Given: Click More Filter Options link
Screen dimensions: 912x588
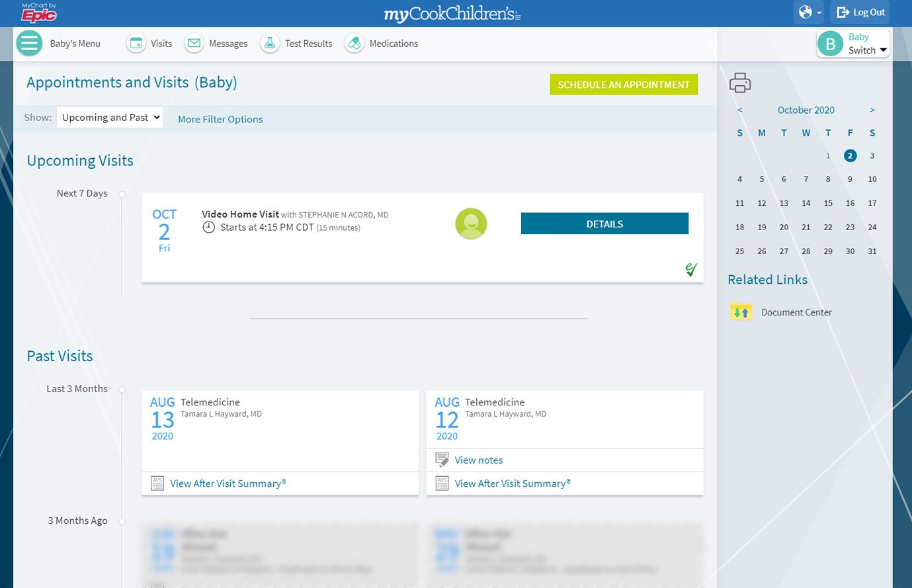Looking at the screenshot, I should 220,120.
